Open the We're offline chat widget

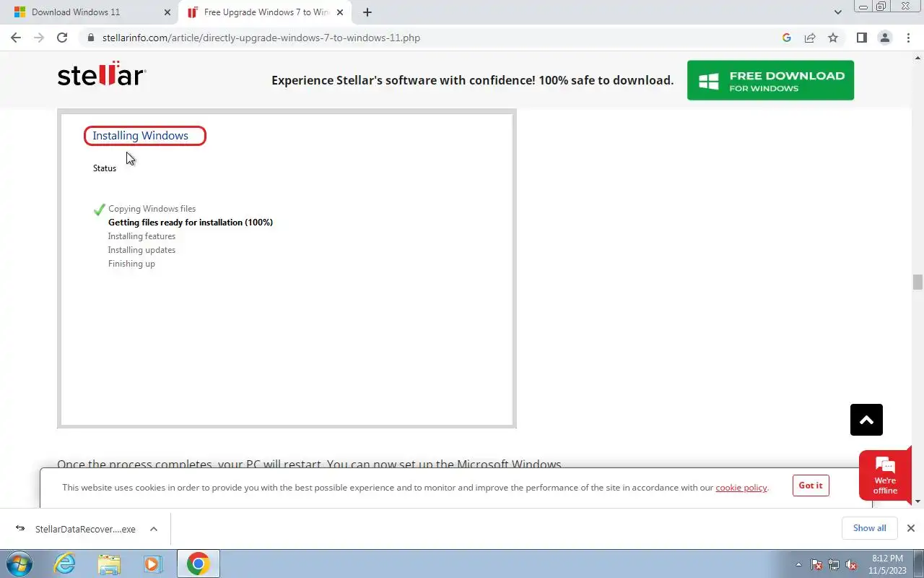885,475
